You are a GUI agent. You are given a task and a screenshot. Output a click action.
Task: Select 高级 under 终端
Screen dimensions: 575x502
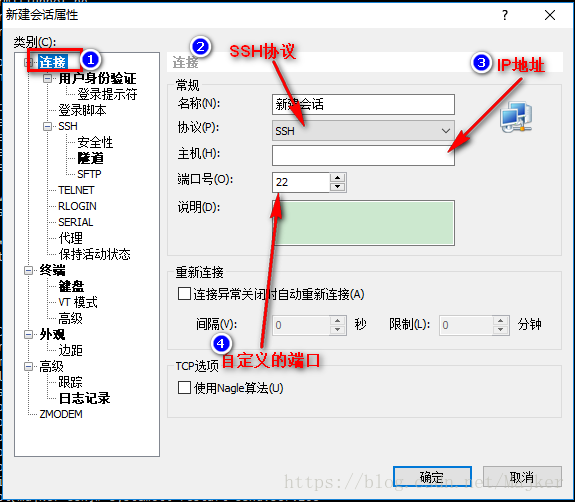[70, 318]
